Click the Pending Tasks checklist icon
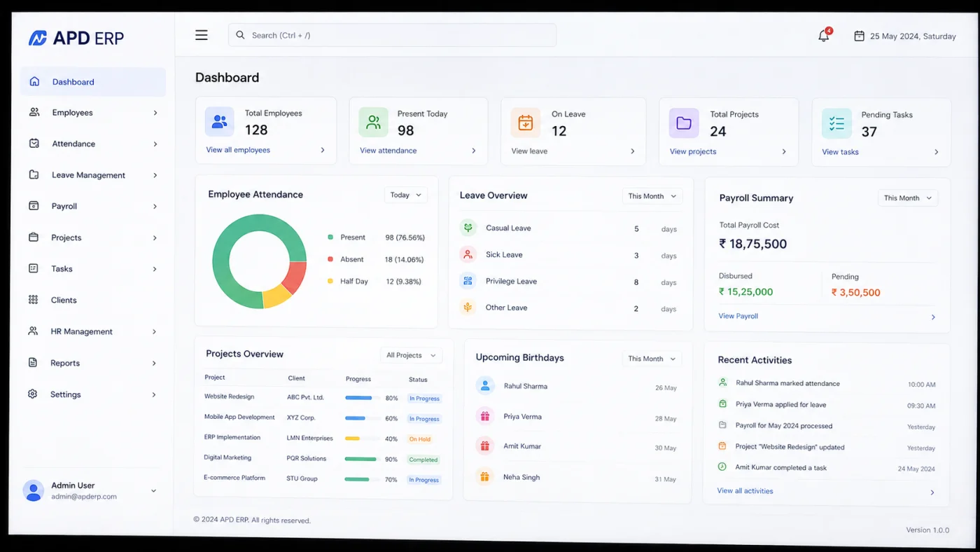Image resolution: width=980 pixels, height=552 pixels. [836, 123]
